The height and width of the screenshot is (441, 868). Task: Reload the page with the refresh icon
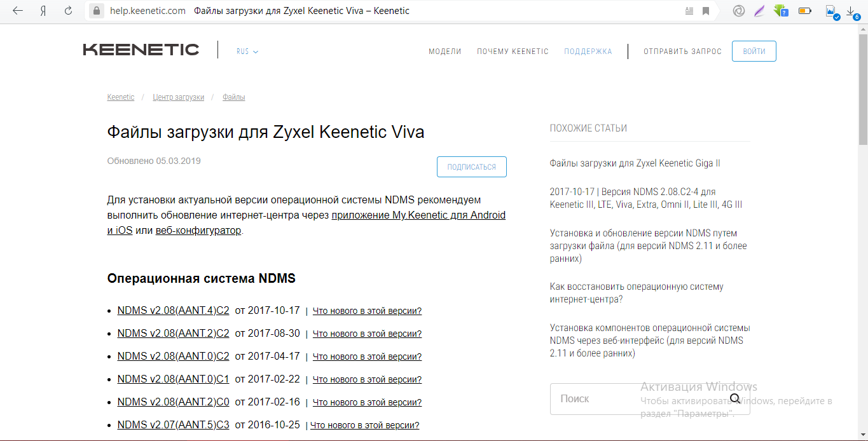[x=68, y=11]
